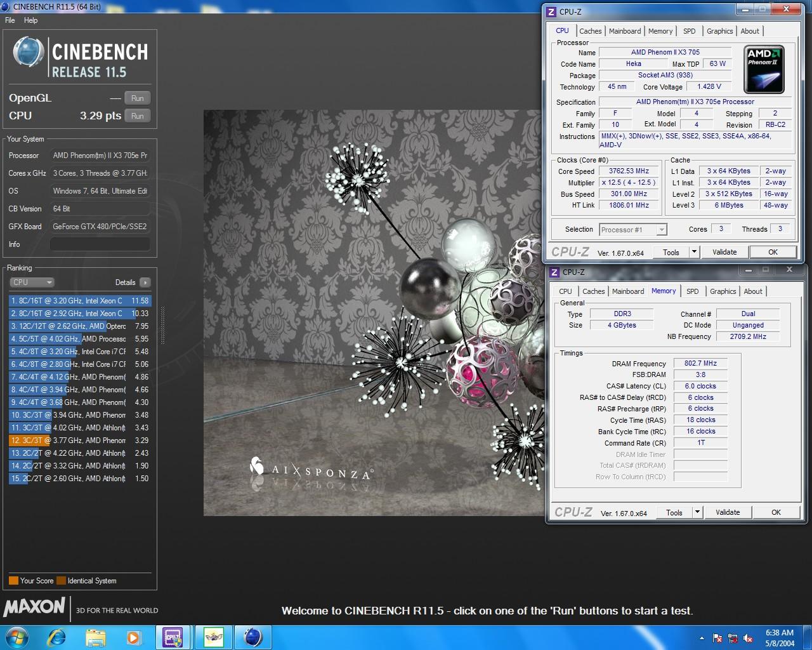
Task: Open About tab in bottom CPU-Z window
Action: [x=753, y=291]
